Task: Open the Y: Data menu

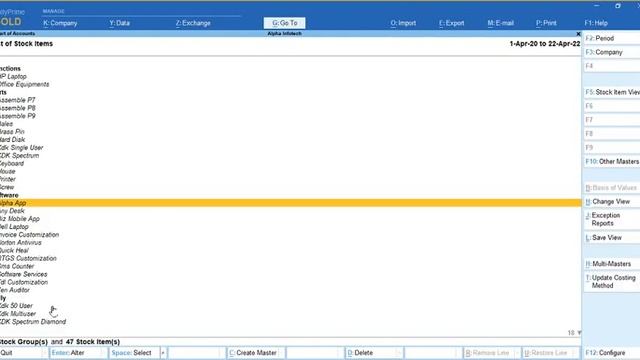Action: point(119,23)
